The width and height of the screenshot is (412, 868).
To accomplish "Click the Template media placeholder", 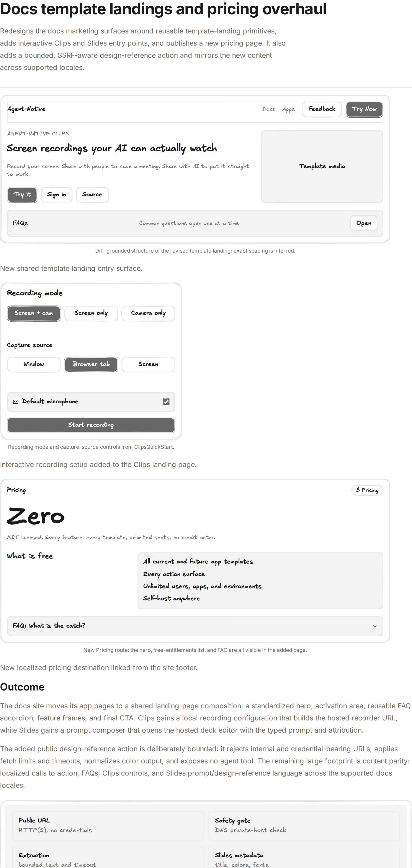I will click(x=322, y=166).
